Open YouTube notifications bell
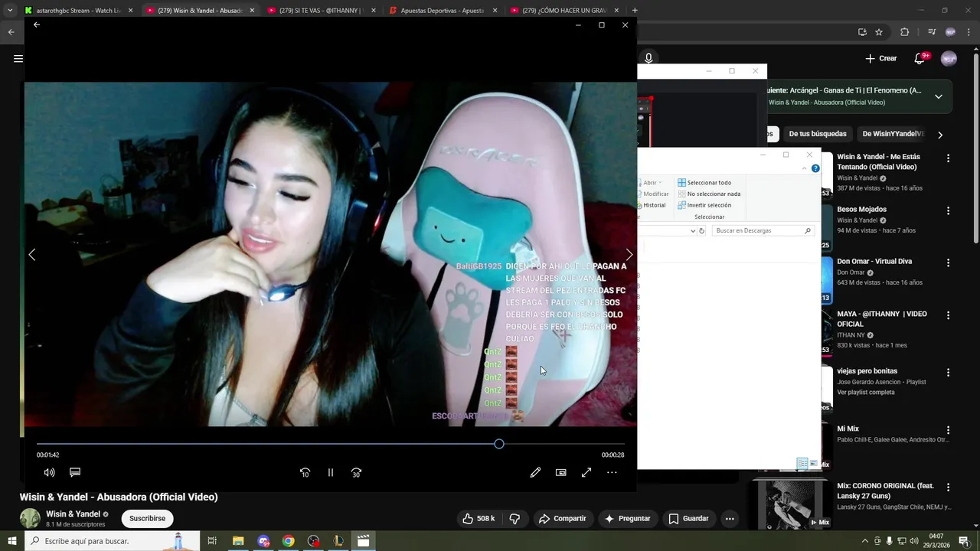 pyautogui.click(x=921, y=58)
